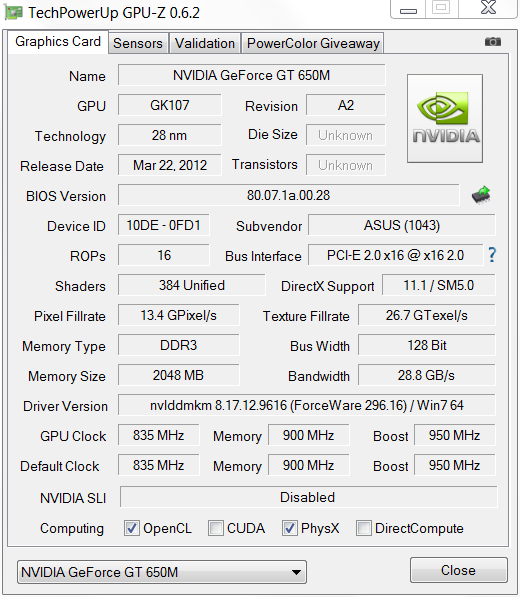Open the GT 650M GPU selector dropdown

point(162,572)
